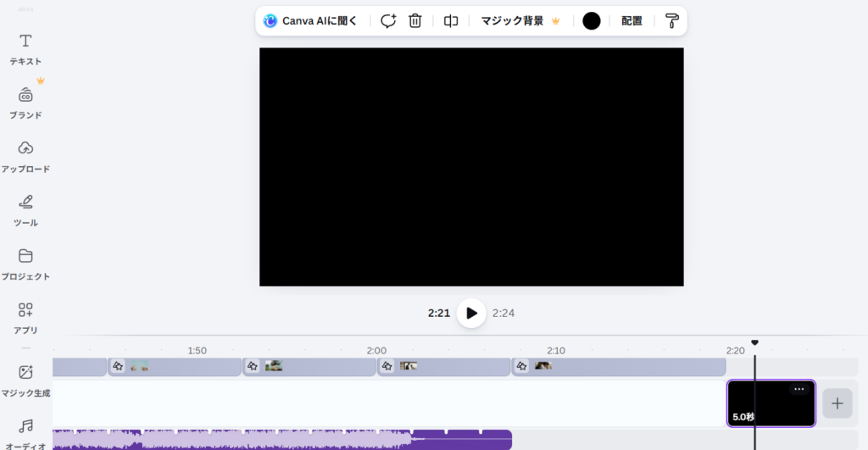Open the オーディオ (Audio) panel
This screenshot has height=450, width=868.
tap(25, 432)
